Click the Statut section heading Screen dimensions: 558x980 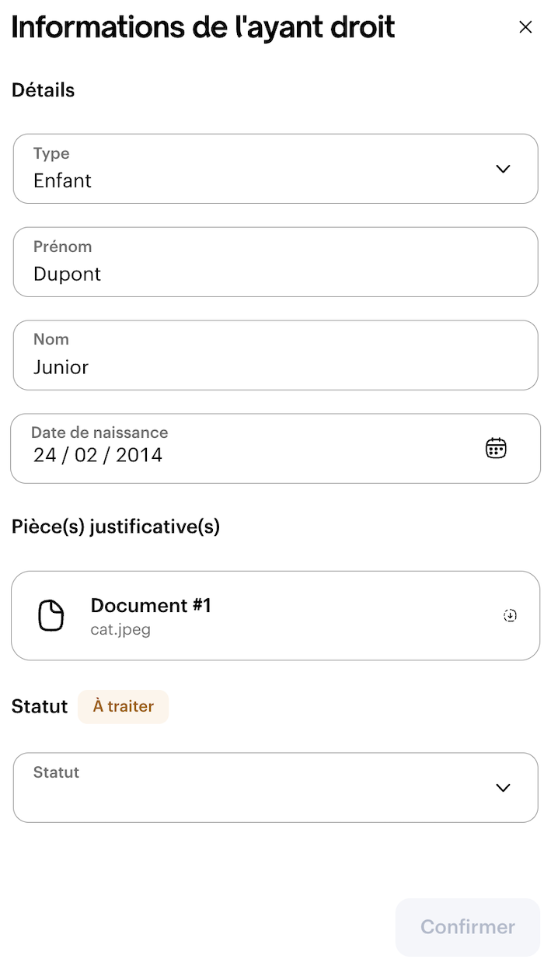pos(40,707)
